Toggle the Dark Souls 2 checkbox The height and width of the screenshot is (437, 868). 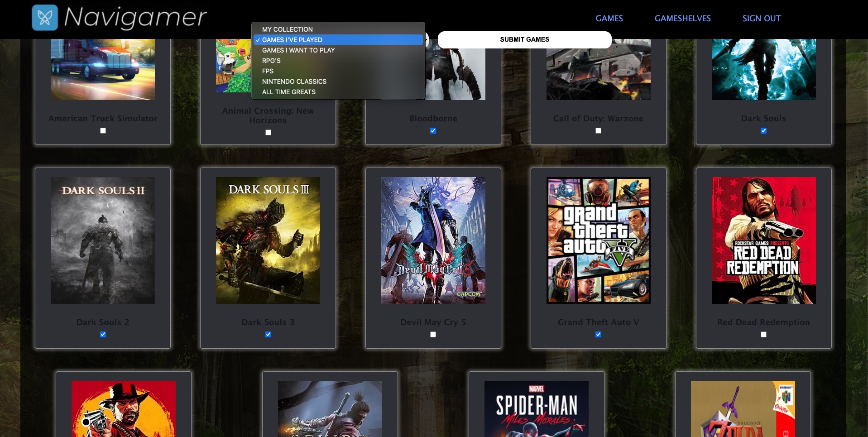click(x=103, y=334)
